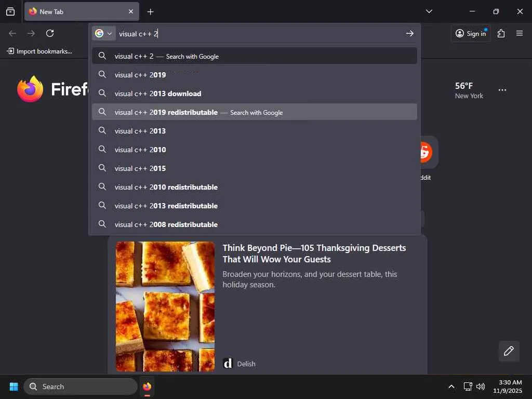
Task: Open the Firefox application menu hamburger icon
Action: (x=519, y=33)
